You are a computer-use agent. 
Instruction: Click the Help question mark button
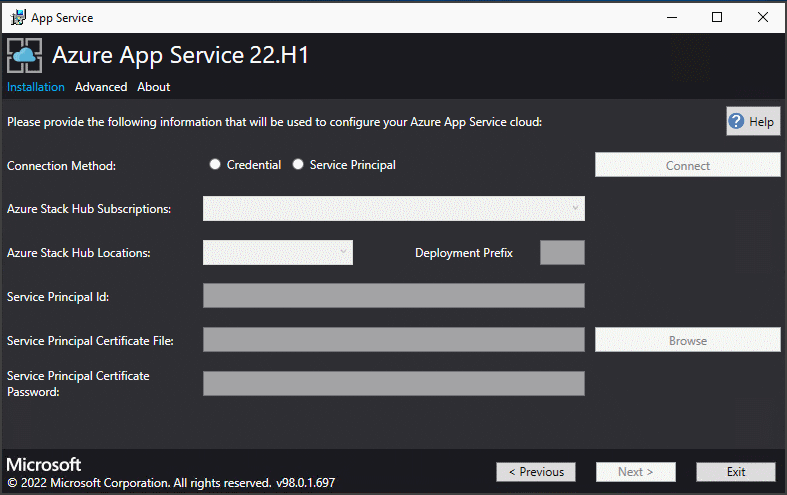752,121
